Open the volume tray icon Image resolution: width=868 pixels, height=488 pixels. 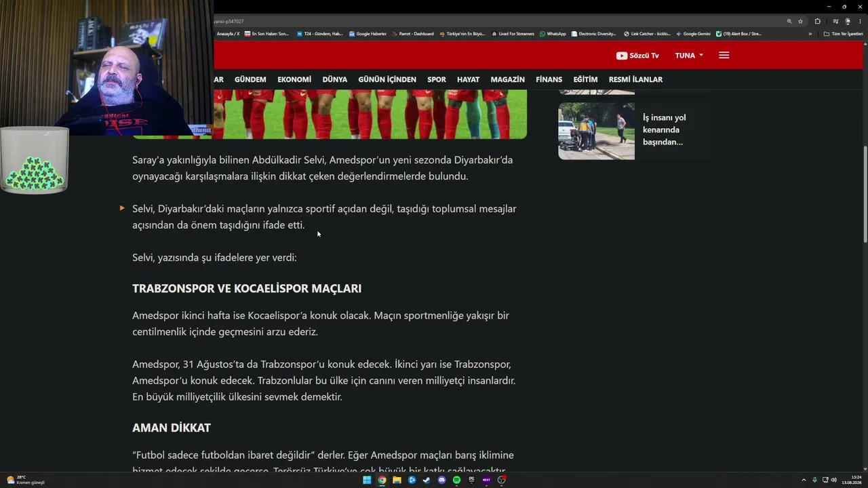pyautogui.click(x=833, y=480)
